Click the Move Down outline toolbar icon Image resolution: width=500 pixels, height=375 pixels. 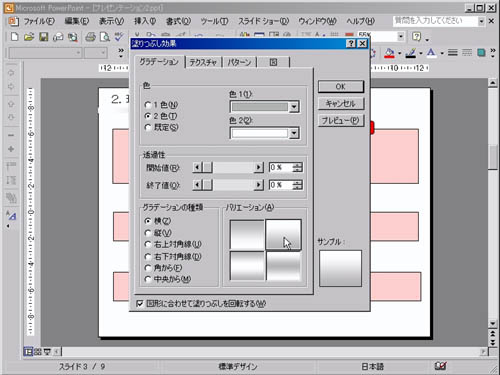click(x=11, y=117)
